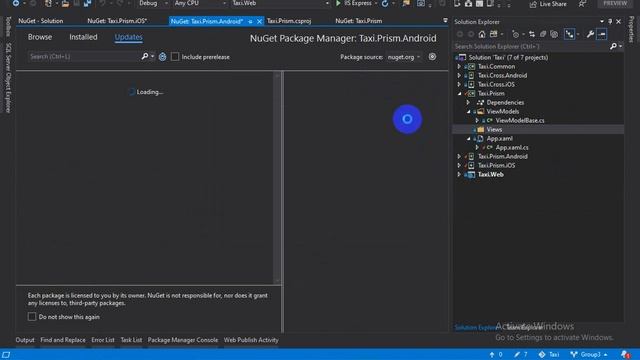This screenshot has width=640, height=360.
Task: Click the NuGet refresh icon
Action: [x=162, y=57]
